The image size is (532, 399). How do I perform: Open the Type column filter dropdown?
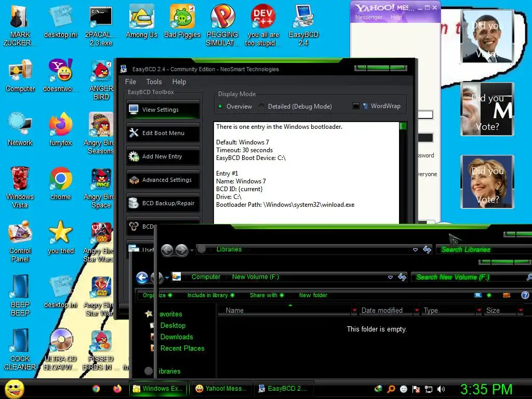(479, 310)
